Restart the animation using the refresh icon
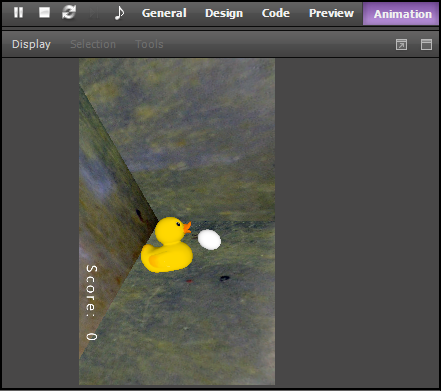This screenshot has width=441, height=391. pyautogui.click(x=69, y=13)
